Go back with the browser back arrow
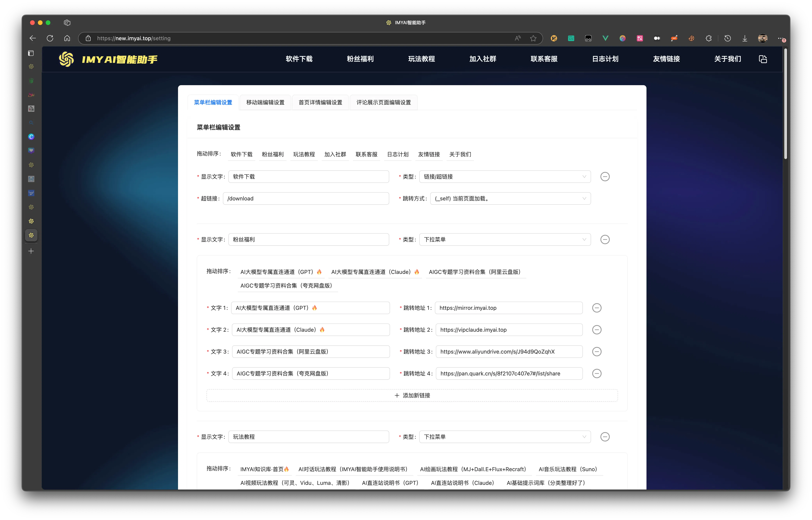Screen dimensions: 812x520 33,38
